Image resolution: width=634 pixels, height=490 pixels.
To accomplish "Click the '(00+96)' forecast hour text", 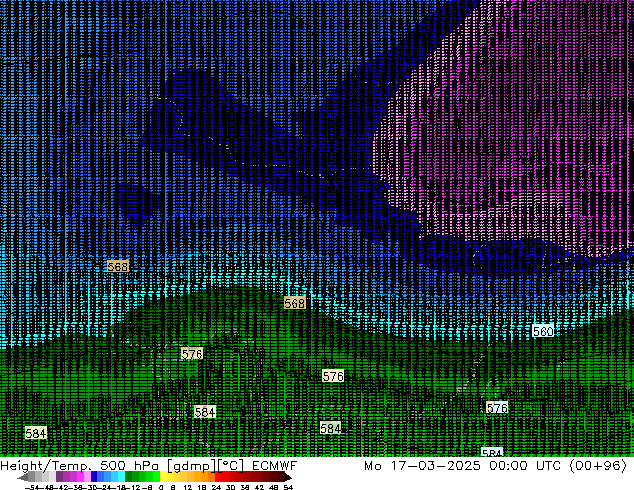I will 598,466.
